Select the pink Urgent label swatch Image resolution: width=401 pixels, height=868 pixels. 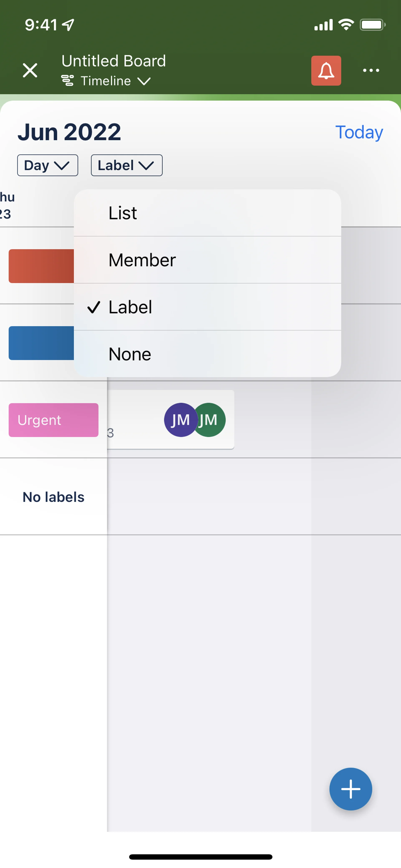[53, 420]
